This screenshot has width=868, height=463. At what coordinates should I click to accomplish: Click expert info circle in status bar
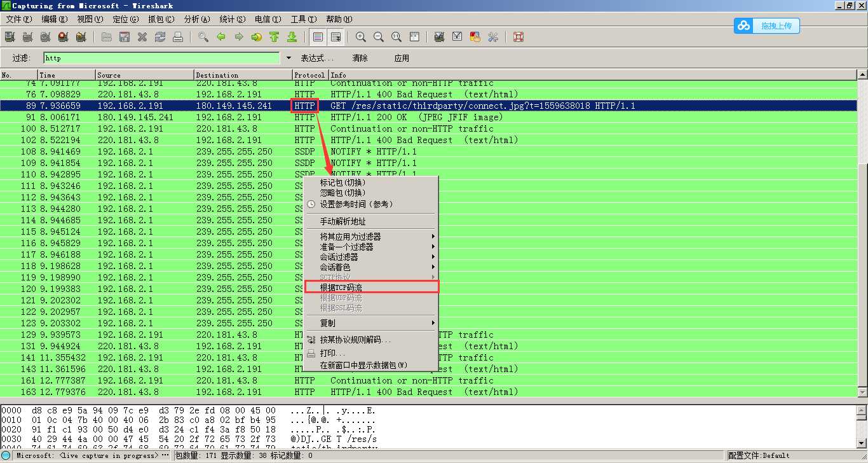point(6,455)
